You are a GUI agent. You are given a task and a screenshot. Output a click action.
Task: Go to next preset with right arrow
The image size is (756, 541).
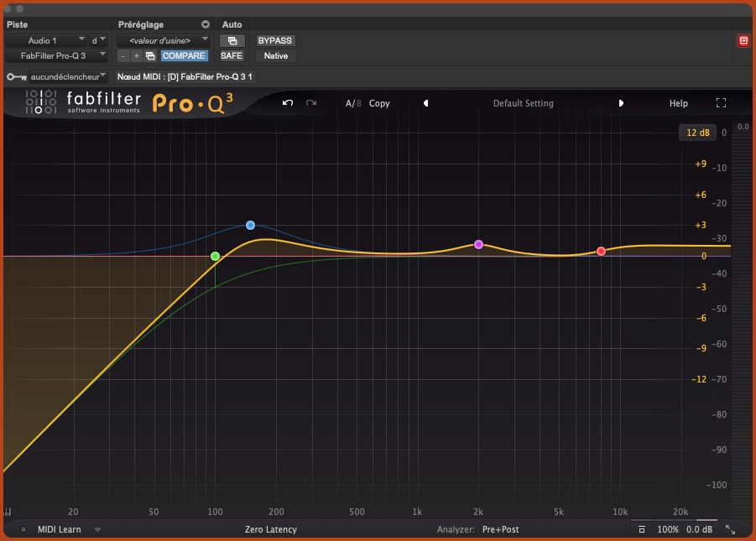[x=621, y=103]
